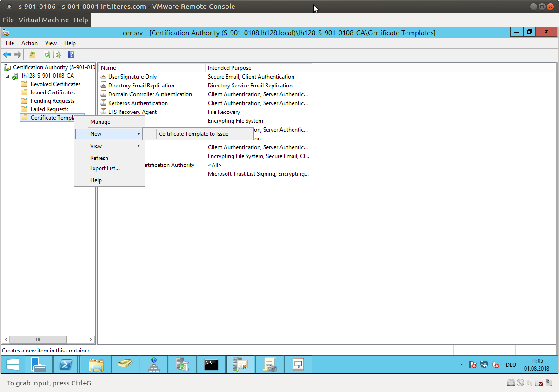Viewport: 559px width, 392px height.
Task: Switch to the Certification Authority taskbar item
Action: 240,365
